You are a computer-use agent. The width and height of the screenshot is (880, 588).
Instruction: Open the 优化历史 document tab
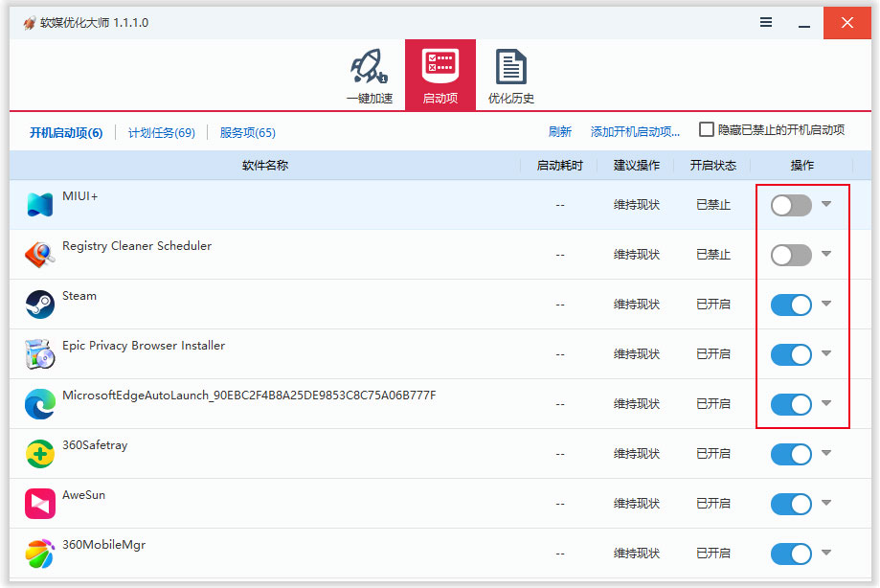tap(510, 76)
